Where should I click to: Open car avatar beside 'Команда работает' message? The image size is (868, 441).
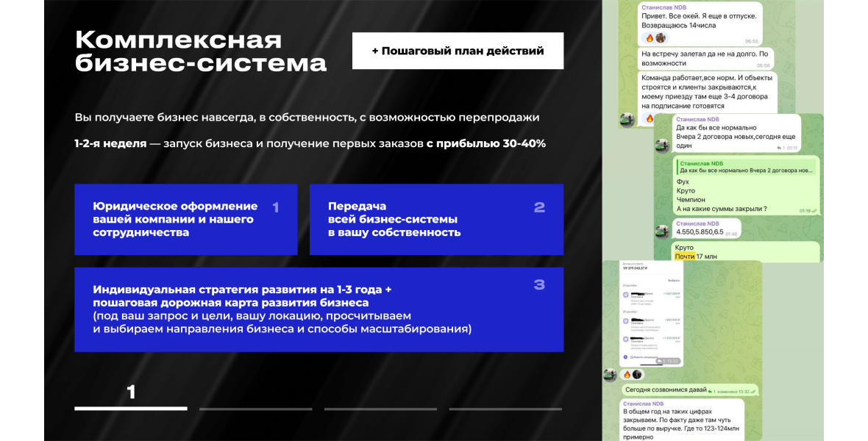[627, 120]
